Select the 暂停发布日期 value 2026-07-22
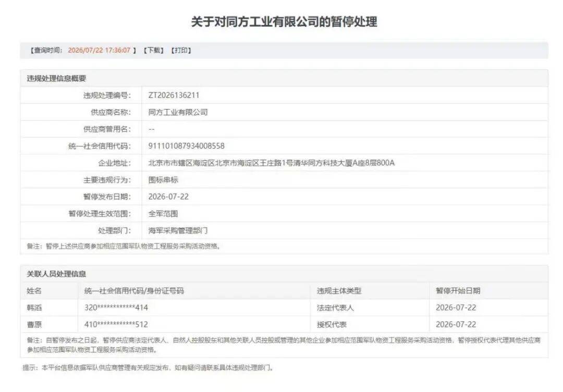Viewport: 563px width, 392px height. pos(168,197)
